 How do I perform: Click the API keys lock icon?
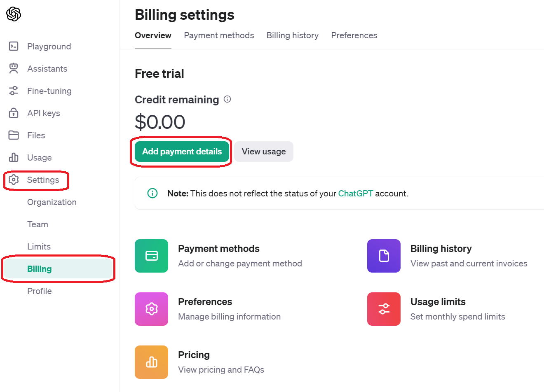pyautogui.click(x=14, y=113)
